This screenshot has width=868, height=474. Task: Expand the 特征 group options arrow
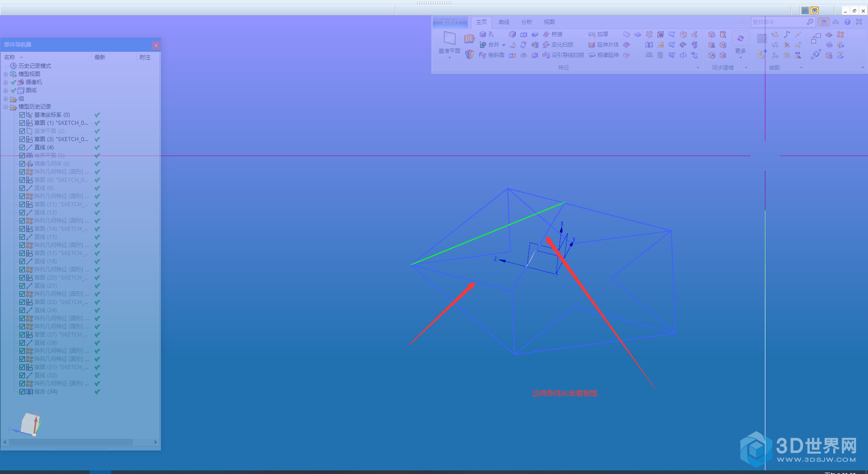click(698, 68)
